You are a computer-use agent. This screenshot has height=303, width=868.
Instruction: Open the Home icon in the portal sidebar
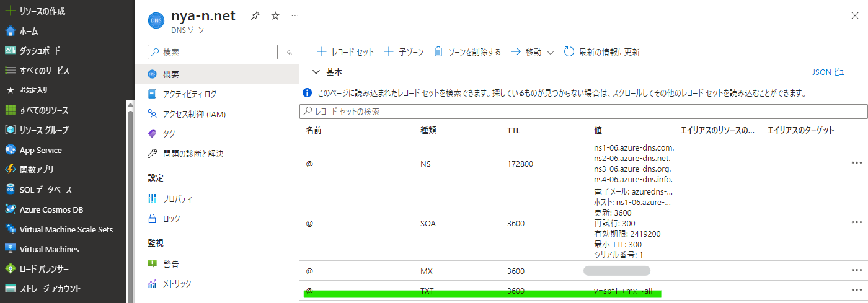(x=10, y=31)
